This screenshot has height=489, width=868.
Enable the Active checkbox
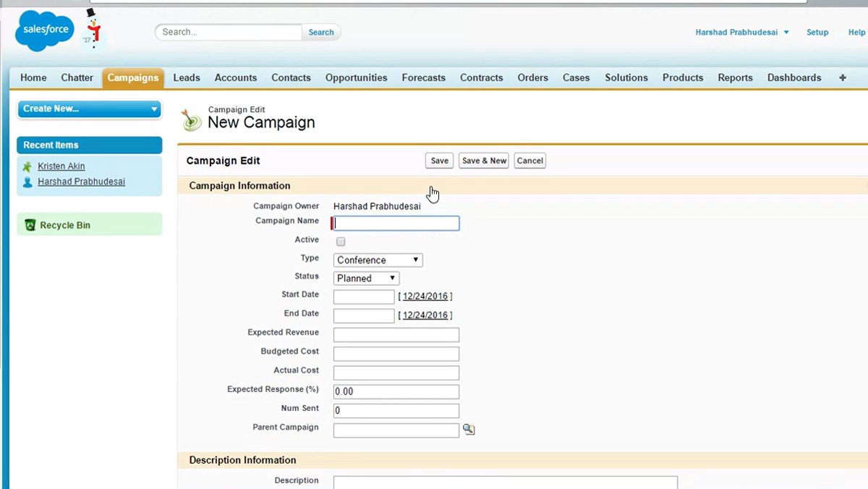click(x=340, y=241)
